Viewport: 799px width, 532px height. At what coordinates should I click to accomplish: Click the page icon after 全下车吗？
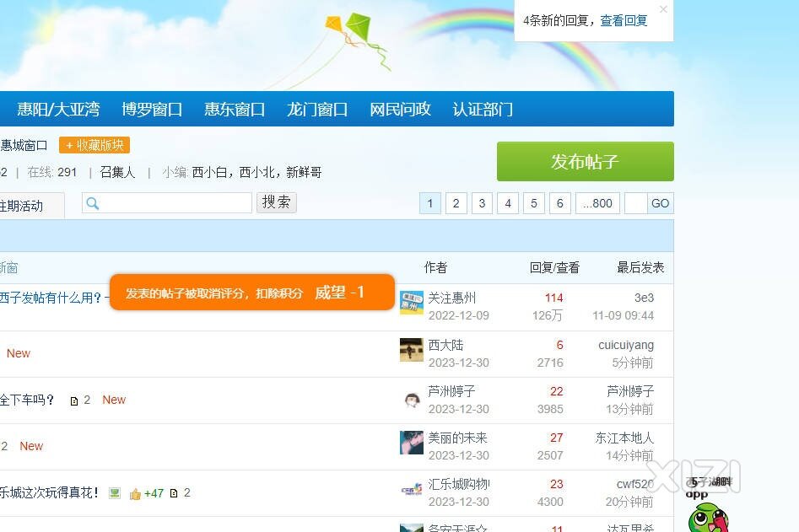[74, 400]
